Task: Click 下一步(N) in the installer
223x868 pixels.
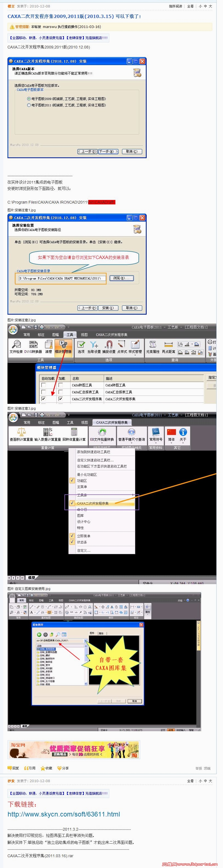Action: point(108,151)
